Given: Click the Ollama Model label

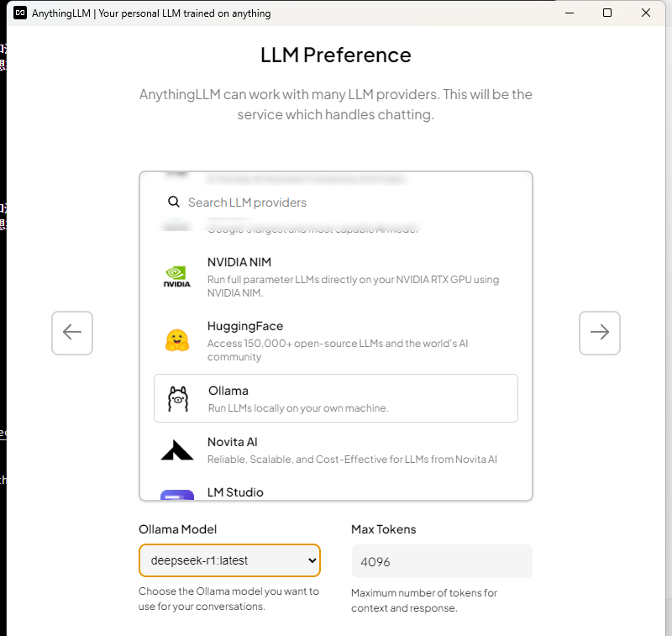Looking at the screenshot, I should [x=177, y=529].
